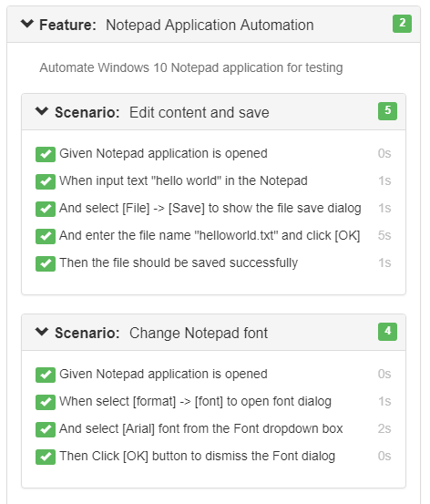The width and height of the screenshot is (430, 504).
Task: Click check icon for file saved successfully step
Action: tap(46, 263)
